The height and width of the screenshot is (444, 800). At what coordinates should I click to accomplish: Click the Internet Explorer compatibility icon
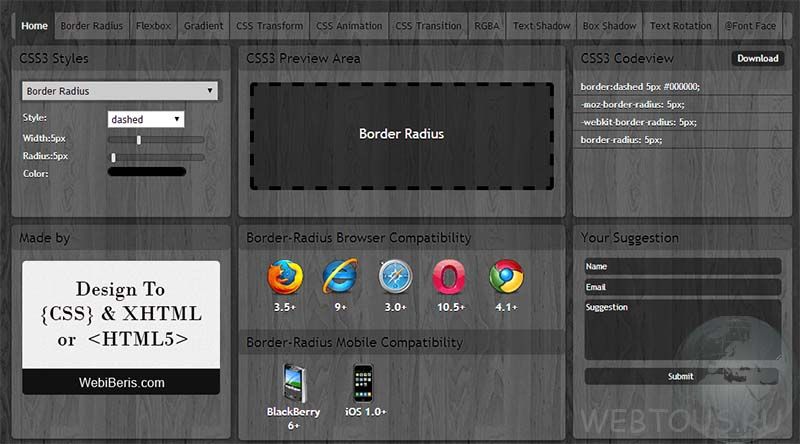[340, 276]
